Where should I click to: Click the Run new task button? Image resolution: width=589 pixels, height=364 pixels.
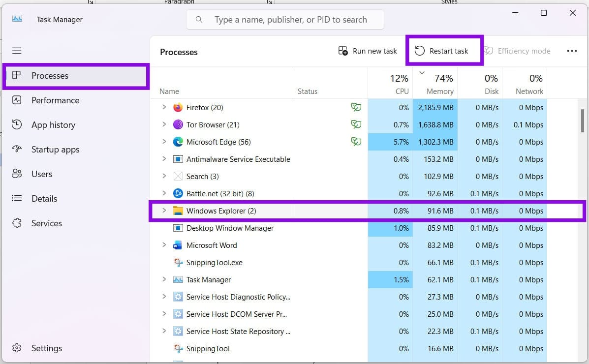click(368, 51)
